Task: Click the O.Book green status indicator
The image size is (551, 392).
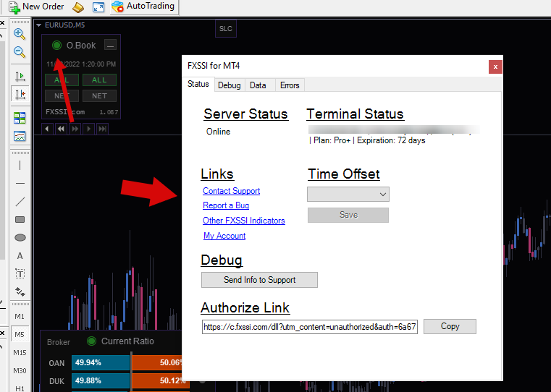Action: (x=56, y=46)
